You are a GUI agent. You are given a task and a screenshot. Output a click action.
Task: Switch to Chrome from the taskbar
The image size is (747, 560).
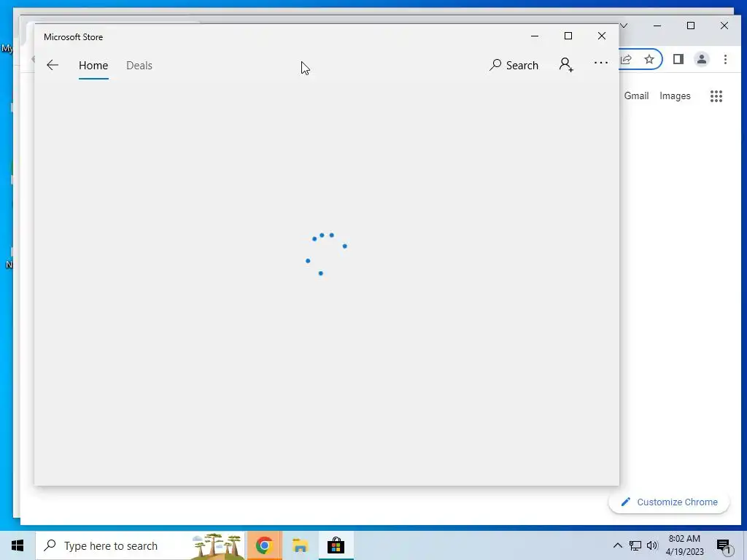tap(264, 545)
